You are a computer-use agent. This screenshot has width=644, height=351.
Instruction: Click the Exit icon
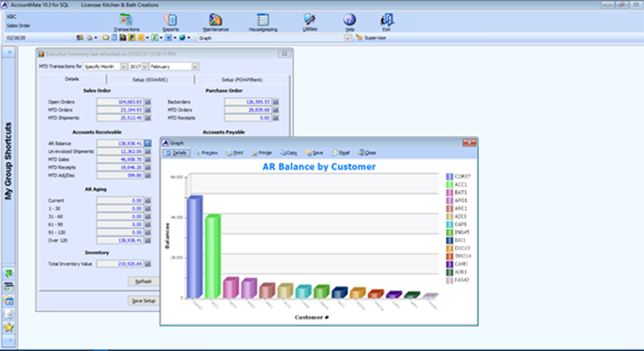(x=387, y=21)
